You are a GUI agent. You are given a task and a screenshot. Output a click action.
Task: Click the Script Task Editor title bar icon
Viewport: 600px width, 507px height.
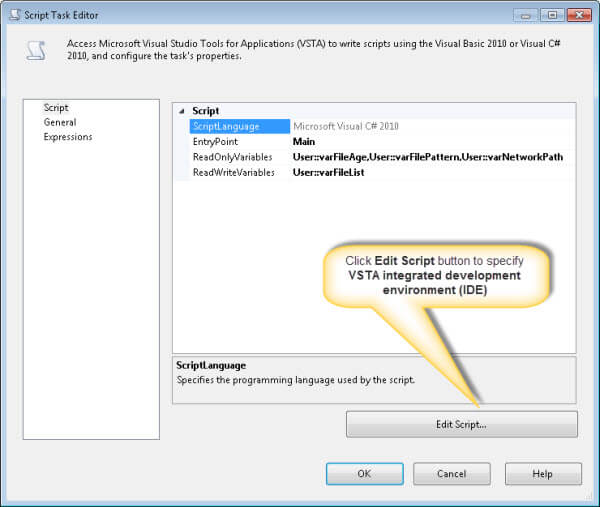click(15, 15)
